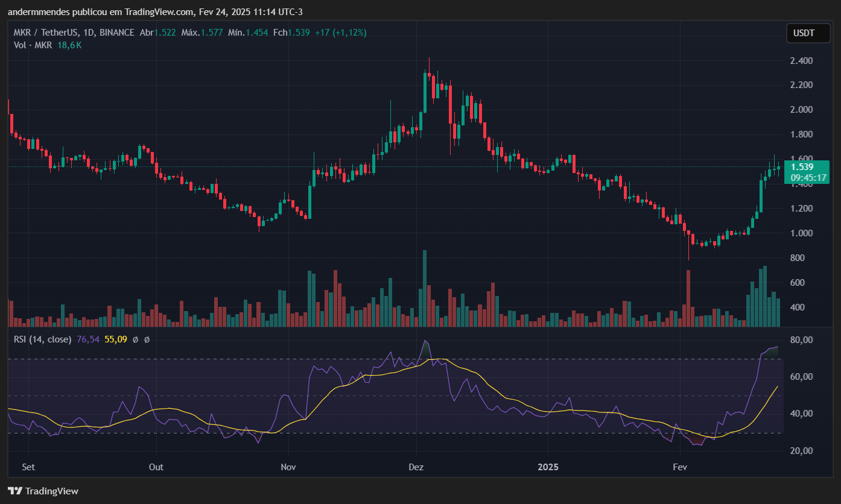The width and height of the screenshot is (841, 504).
Task: Click the yellow RSI average value 55,09
Action: [x=116, y=339]
